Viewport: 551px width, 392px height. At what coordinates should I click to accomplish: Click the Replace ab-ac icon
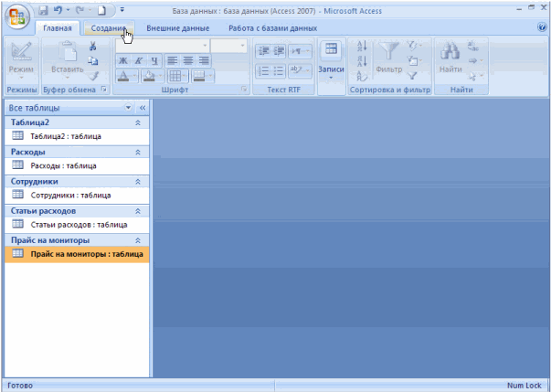tap(473, 46)
